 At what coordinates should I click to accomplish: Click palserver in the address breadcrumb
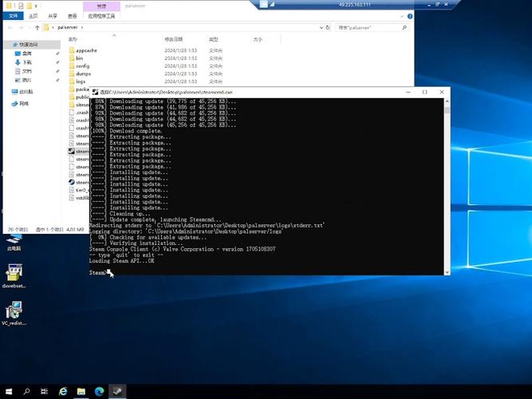point(68,27)
